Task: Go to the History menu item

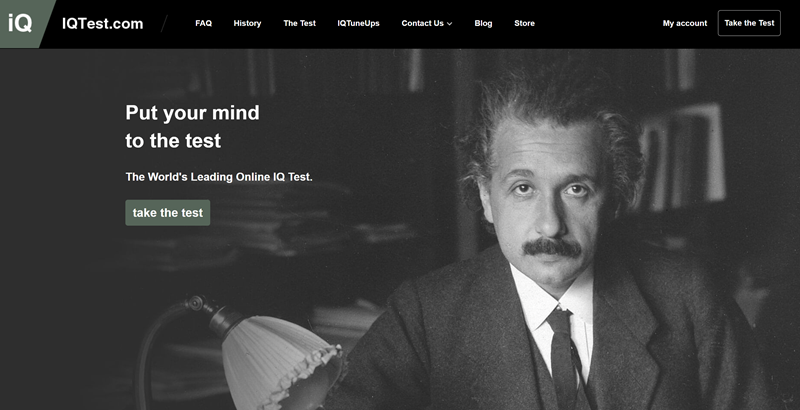Action: pyautogui.click(x=247, y=23)
